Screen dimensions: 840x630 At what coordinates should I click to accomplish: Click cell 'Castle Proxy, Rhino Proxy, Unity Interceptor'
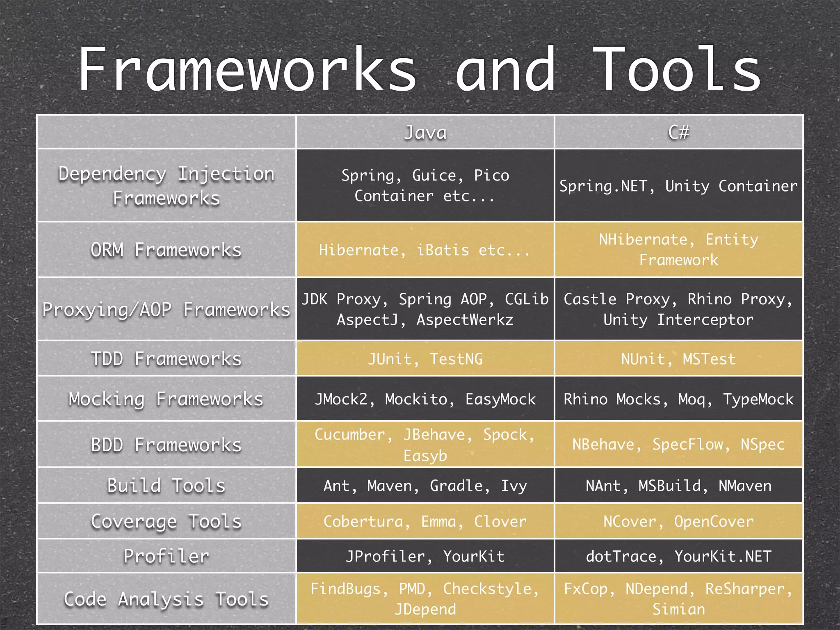[679, 309]
